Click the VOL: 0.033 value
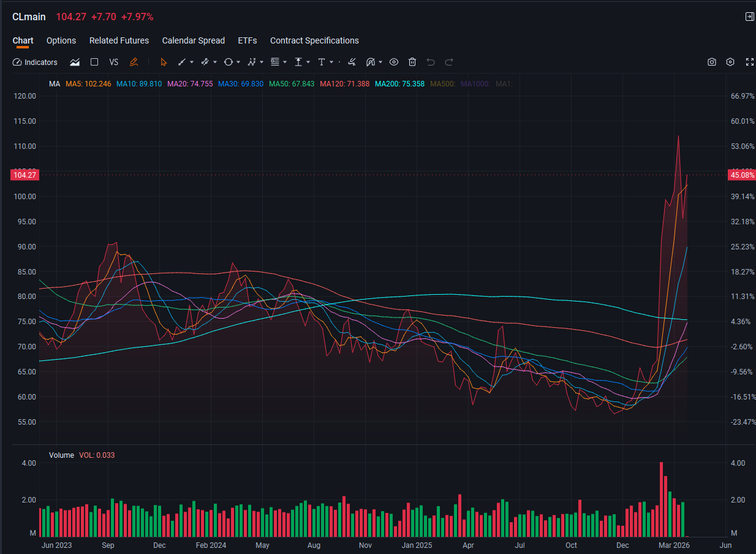The width and height of the screenshot is (756, 554). [x=97, y=455]
